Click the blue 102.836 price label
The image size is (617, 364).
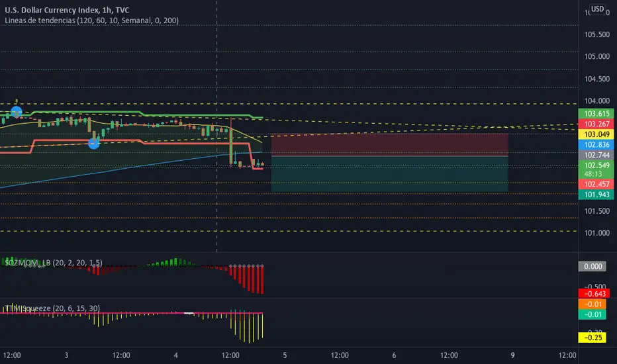[596, 145]
